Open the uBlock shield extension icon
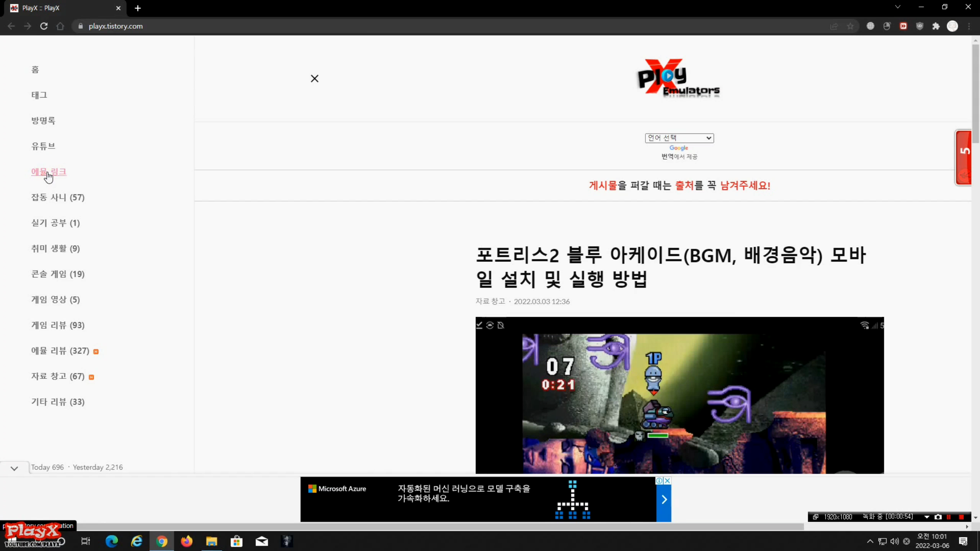The height and width of the screenshot is (551, 980). click(920, 26)
